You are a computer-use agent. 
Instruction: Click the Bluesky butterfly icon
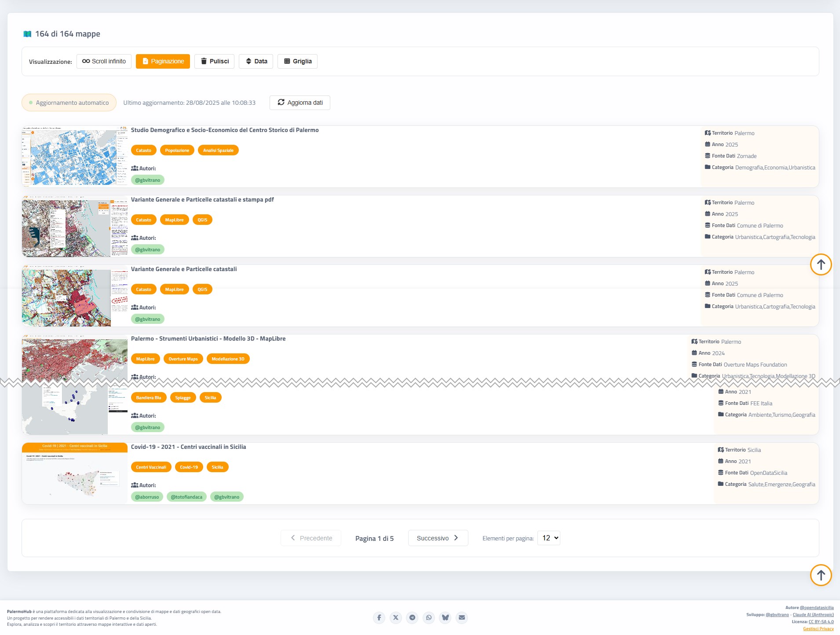tap(445, 617)
